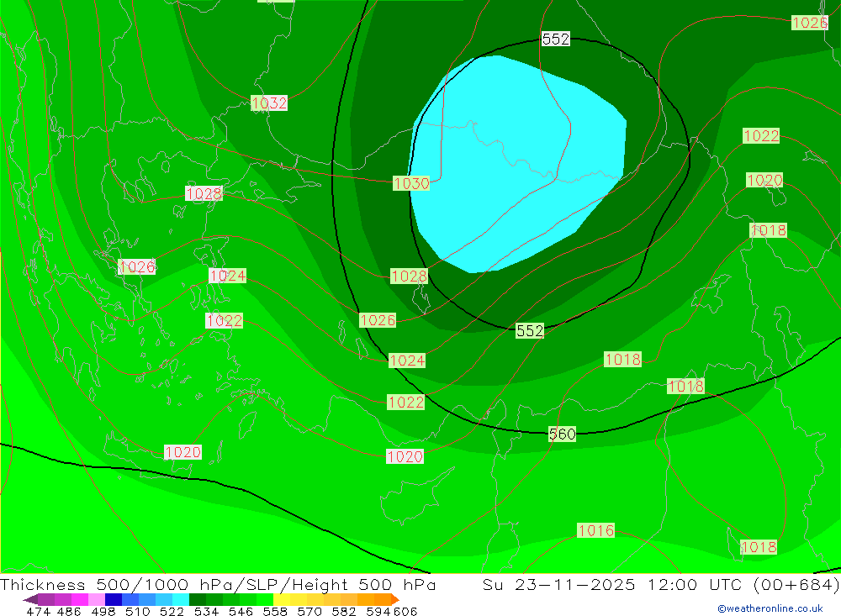The image size is (841, 616).
Task: Click the 1030 isobar label
Action: [x=411, y=183]
